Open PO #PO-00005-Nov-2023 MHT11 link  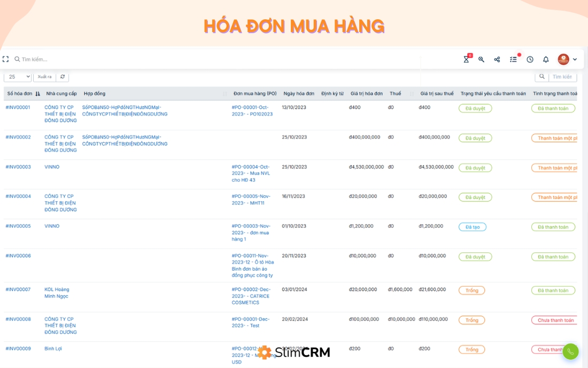pyautogui.click(x=251, y=200)
